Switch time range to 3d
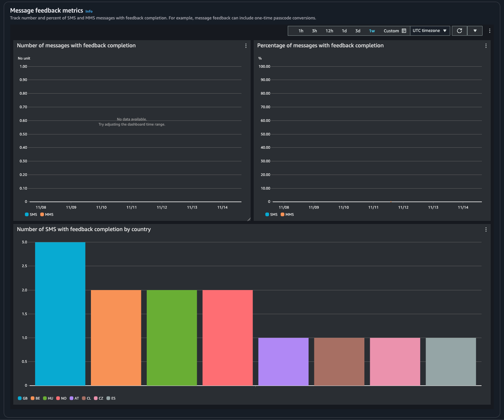Viewport: 504px width, 420px height. coord(358,31)
